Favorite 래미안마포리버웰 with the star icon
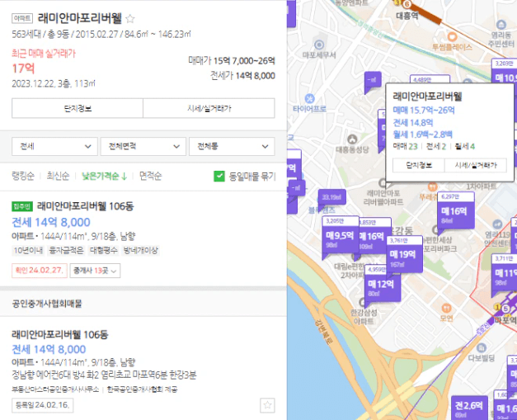The image size is (517, 420). pyautogui.click(x=130, y=19)
